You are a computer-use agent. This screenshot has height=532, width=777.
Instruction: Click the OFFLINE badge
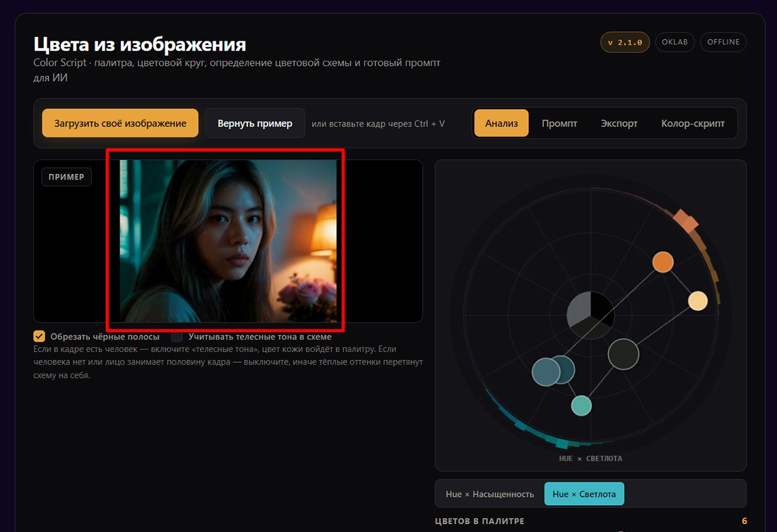tap(723, 42)
